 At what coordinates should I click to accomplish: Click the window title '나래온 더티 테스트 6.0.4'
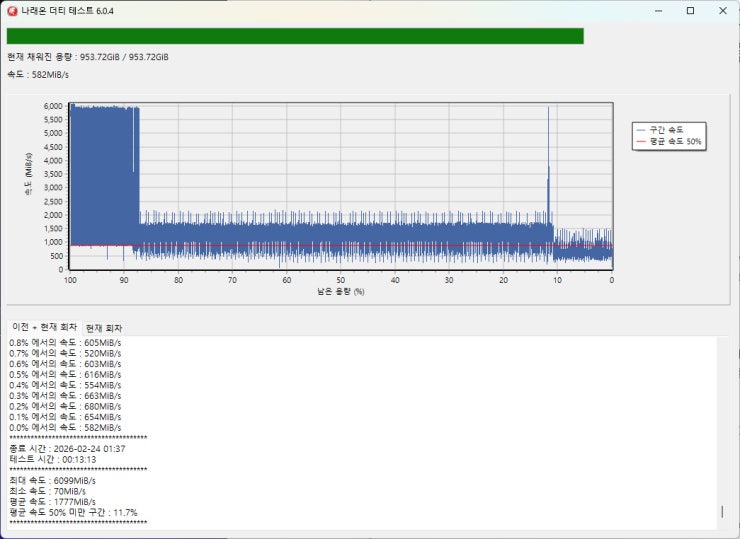pyautogui.click(x=67, y=11)
